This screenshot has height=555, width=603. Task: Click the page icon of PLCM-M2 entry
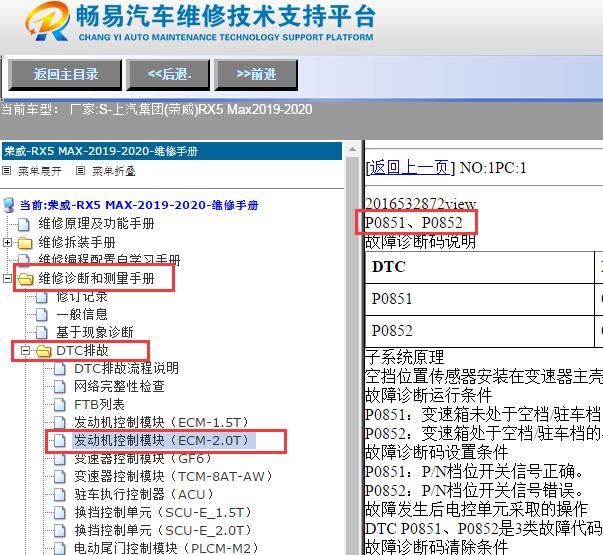60,549
